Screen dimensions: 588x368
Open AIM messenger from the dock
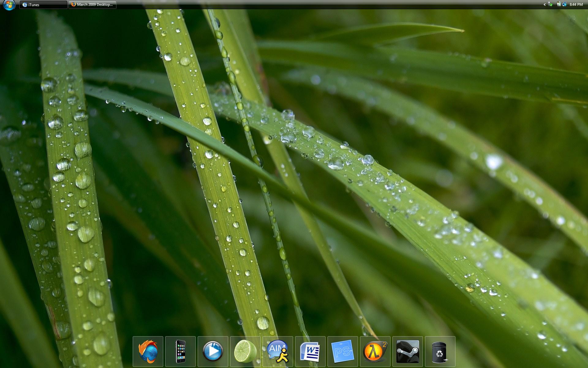tap(278, 351)
